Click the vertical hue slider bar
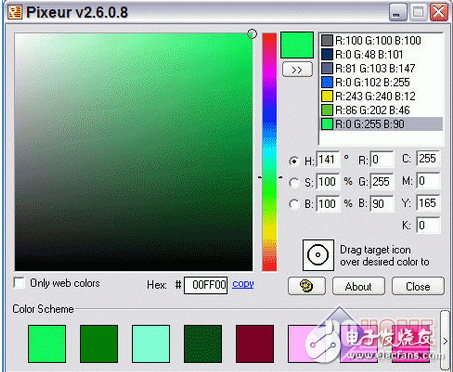453x372 pixels. click(x=269, y=152)
